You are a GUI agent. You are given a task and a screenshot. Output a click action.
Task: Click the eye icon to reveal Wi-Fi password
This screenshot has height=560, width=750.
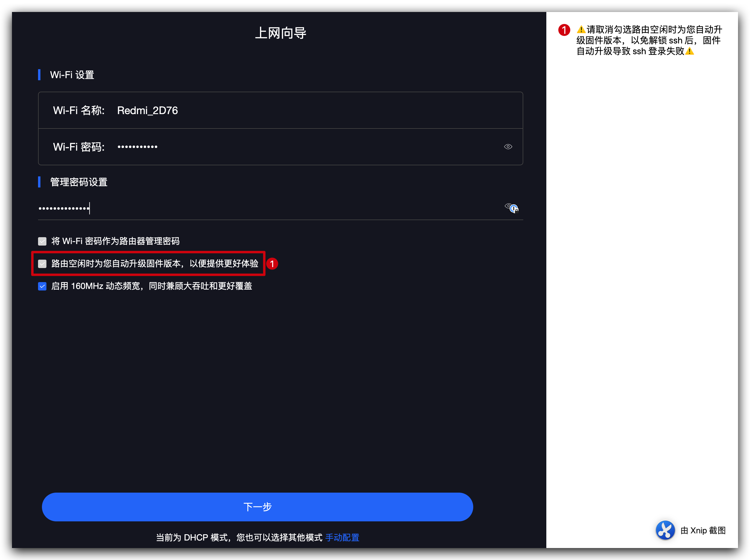click(507, 146)
